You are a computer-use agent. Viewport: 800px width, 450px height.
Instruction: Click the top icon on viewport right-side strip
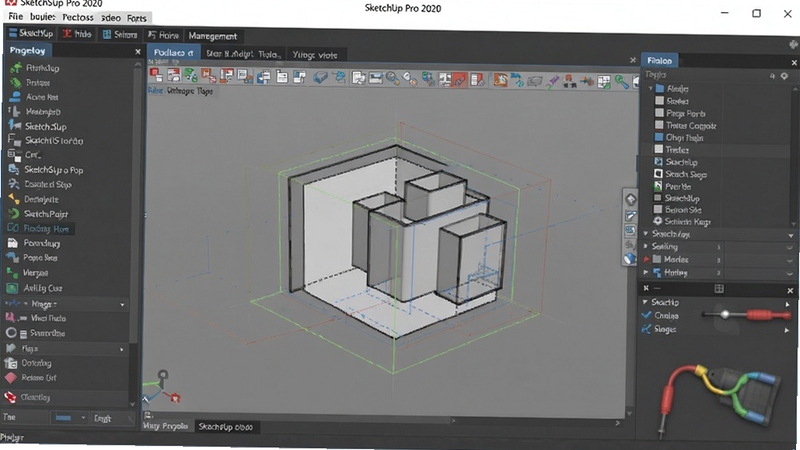[x=631, y=199]
